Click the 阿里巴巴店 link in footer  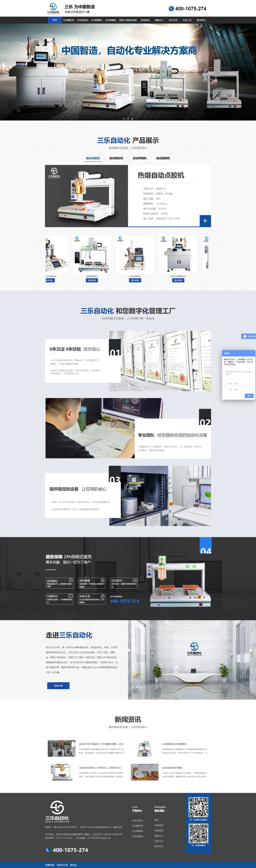pos(62,865)
